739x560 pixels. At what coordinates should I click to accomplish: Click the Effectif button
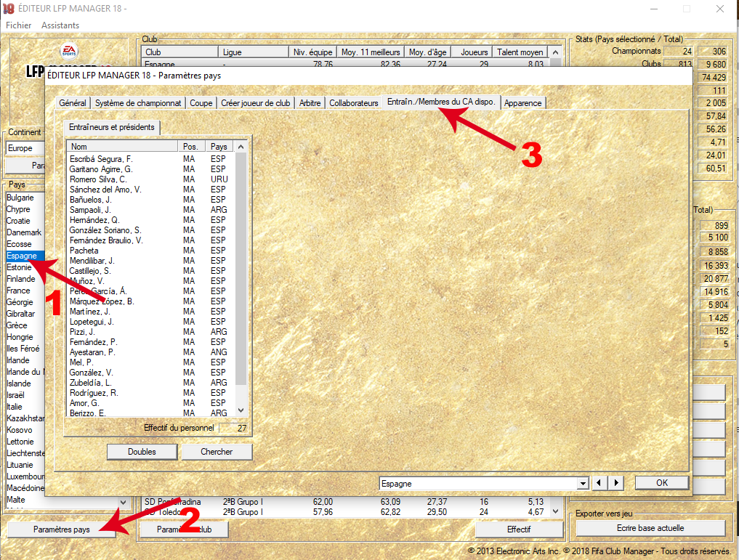tap(519, 529)
